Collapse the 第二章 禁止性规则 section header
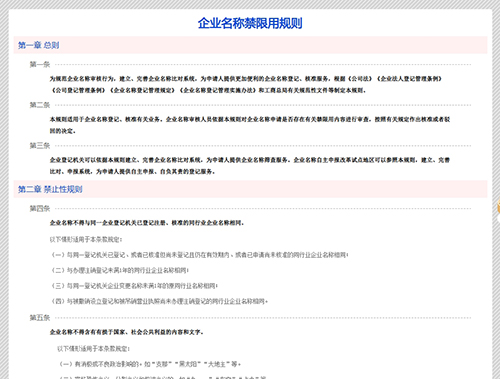 tap(250, 189)
